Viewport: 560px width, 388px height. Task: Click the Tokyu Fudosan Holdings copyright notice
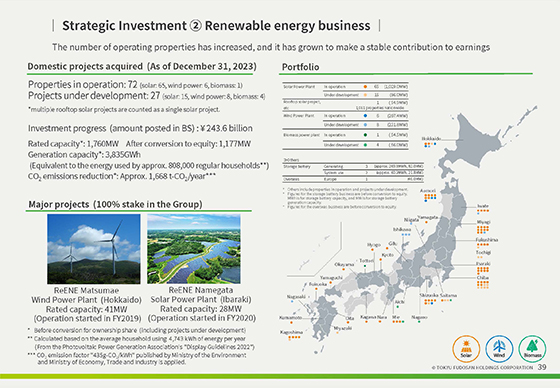pyautogui.click(x=482, y=368)
